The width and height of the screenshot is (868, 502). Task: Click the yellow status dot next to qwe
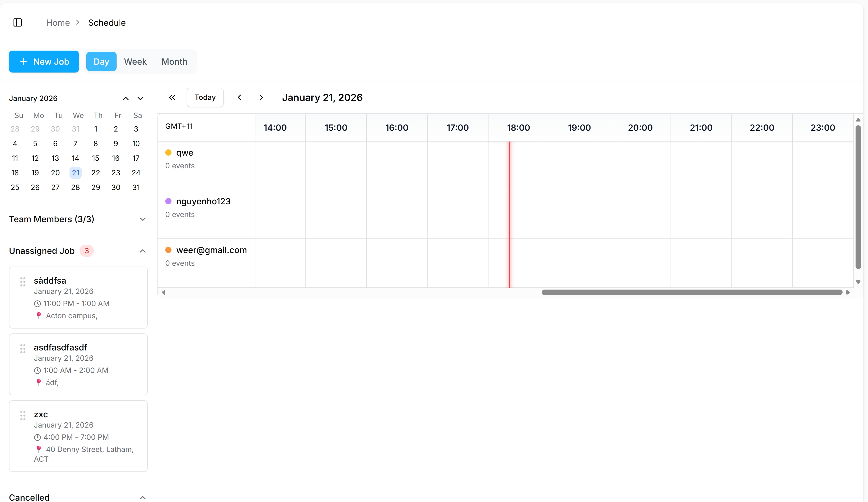coord(169,152)
